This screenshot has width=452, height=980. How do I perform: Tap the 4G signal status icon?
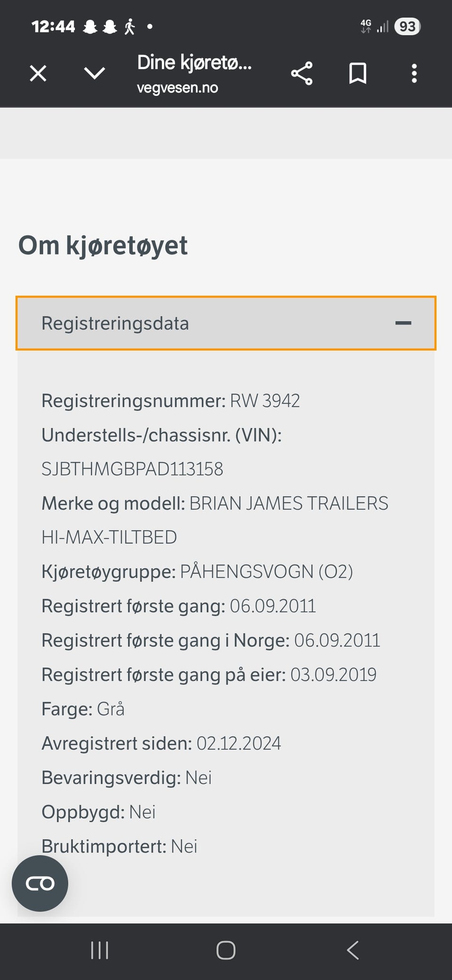(x=366, y=26)
